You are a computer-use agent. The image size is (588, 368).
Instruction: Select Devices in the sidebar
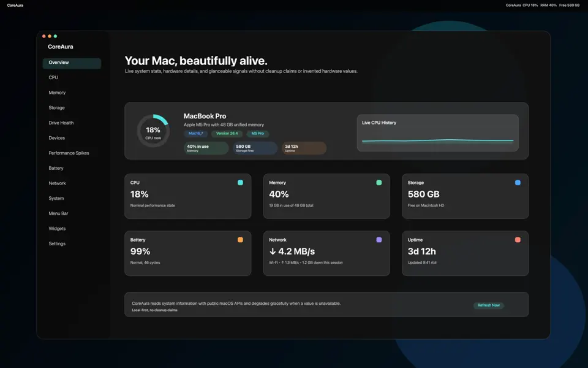pos(56,138)
